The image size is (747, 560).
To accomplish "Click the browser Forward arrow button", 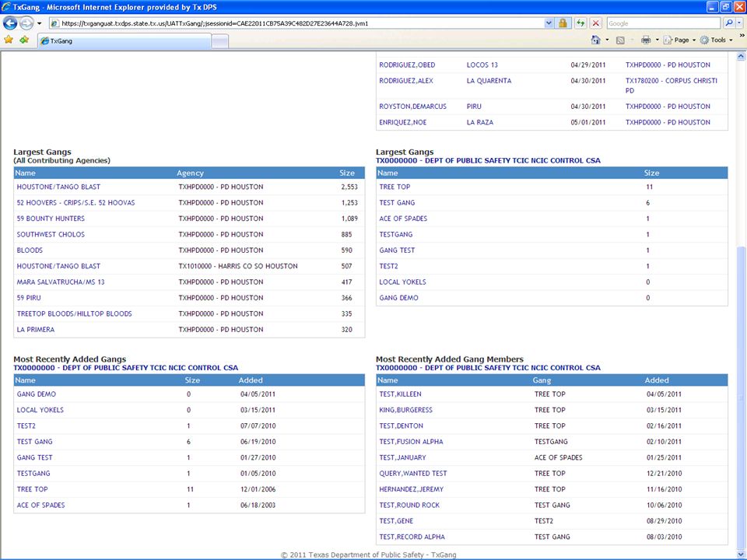I will coord(26,23).
